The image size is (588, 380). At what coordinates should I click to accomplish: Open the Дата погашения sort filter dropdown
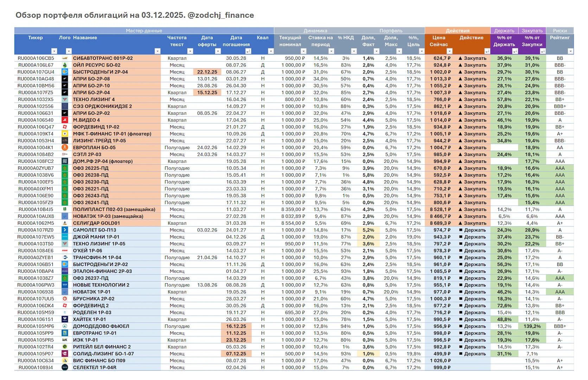pyautogui.click(x=248, y=51)
